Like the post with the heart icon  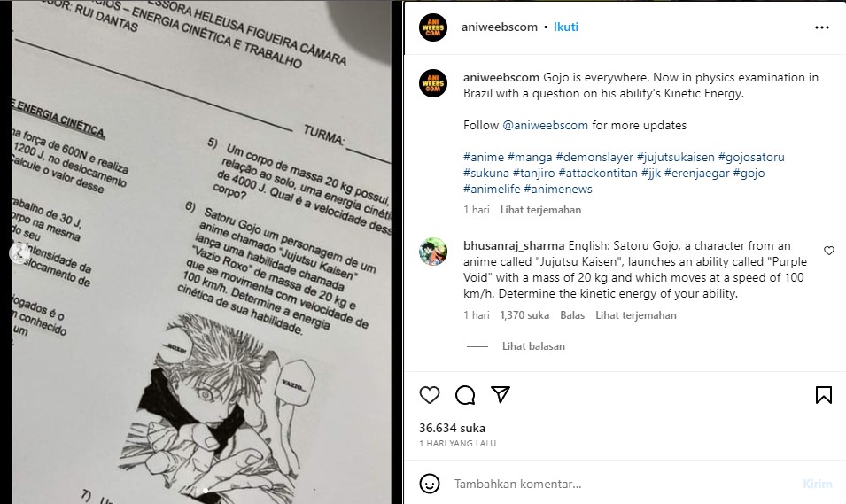point(430,395)
